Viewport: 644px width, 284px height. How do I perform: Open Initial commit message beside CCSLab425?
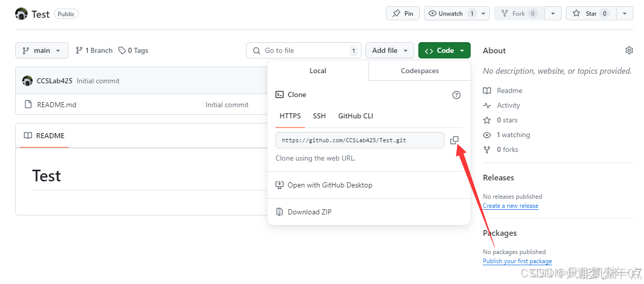[x=98, y=81]
